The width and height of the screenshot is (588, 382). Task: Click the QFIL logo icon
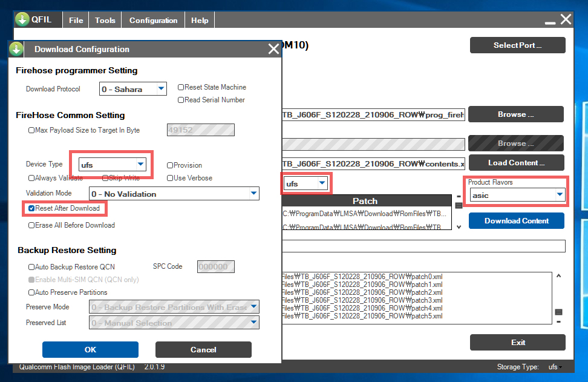22,19
